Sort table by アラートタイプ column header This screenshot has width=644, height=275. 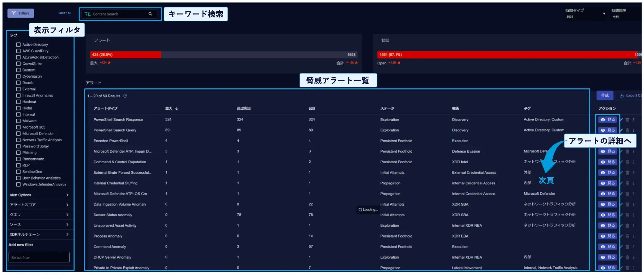pyautogui.click(x=106, y=108)
